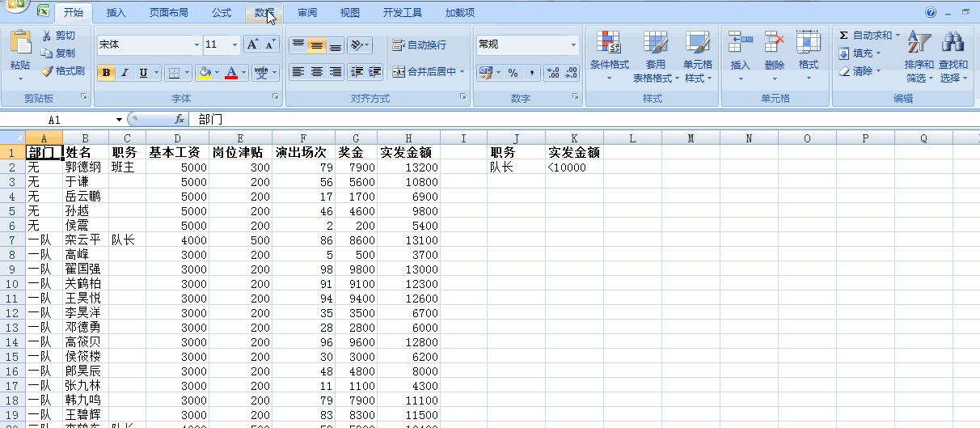Image resolution: width=980 pixels, height=428 pixels.
Task: Click the help question mark icon
Action: [x=931, y=13]
